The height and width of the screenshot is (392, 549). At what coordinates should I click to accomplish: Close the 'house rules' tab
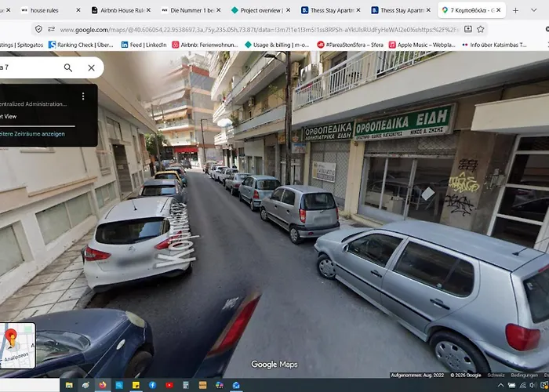tap(78, 10)
